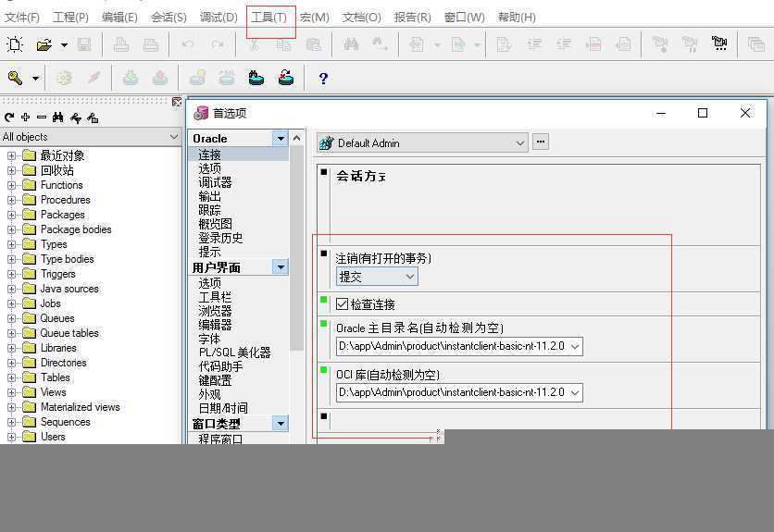Viewport: 774px width, 532px height.
Task: Open the 工具(T) menu
Action: coord(268,18)
